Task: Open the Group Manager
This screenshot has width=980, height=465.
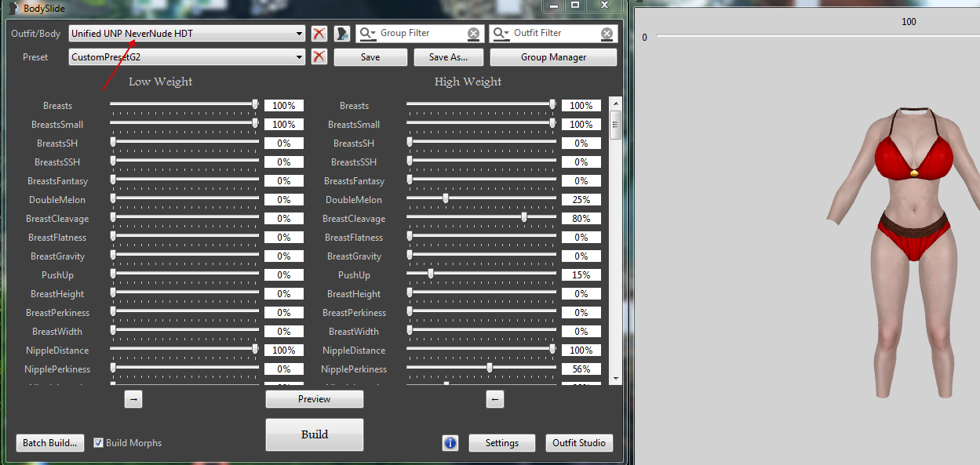Action: [553, 57]
